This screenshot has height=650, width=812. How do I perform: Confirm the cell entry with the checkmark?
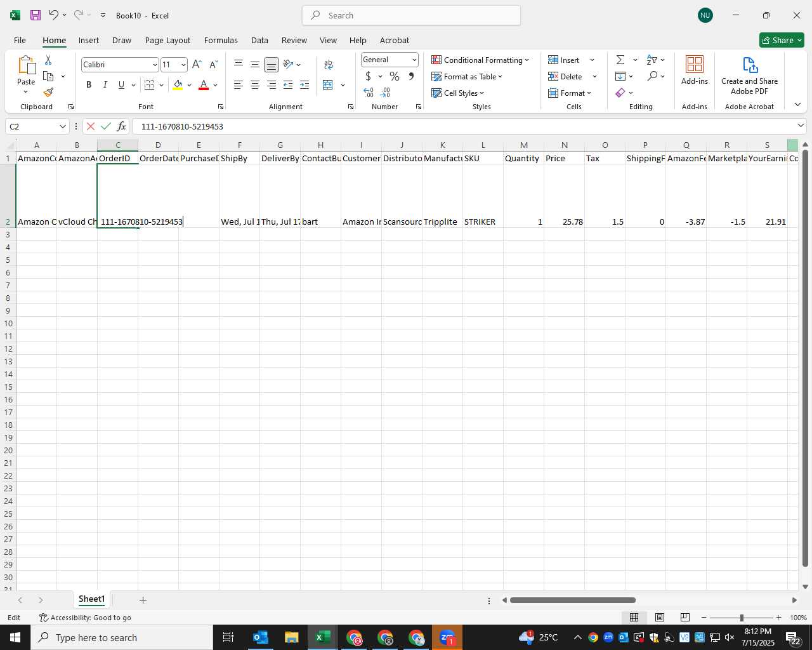pos(106,126)
